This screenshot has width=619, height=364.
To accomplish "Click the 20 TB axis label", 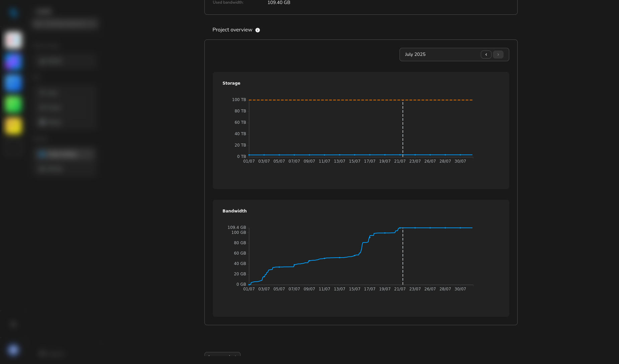I will [240, 145].
